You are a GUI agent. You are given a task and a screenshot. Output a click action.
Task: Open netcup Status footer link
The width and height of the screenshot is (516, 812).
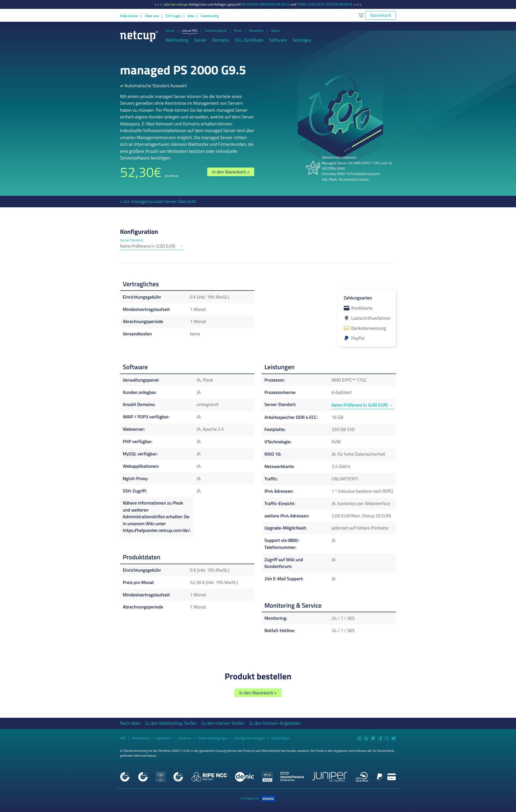tap(280, 738)
